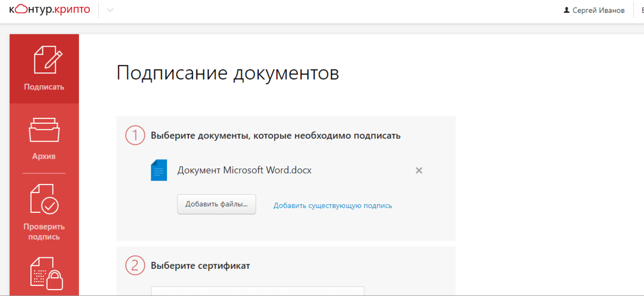Select the Подписать label in the sidebar

pyautogui.click(x=44, y=87)
